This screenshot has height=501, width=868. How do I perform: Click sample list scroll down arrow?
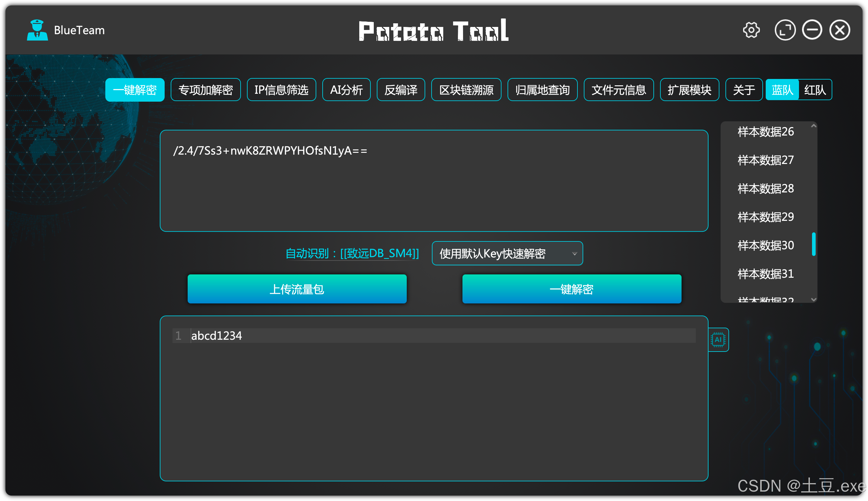click(x=813, y=300)
